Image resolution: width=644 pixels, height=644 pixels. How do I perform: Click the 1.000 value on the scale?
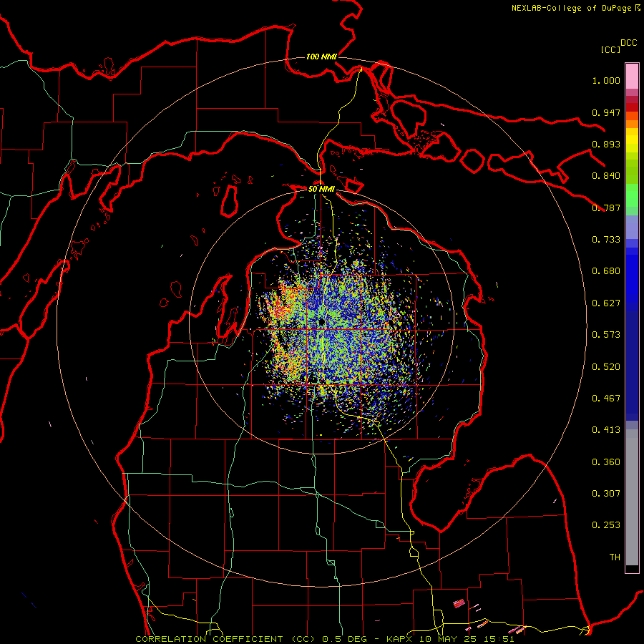(606, 80)
